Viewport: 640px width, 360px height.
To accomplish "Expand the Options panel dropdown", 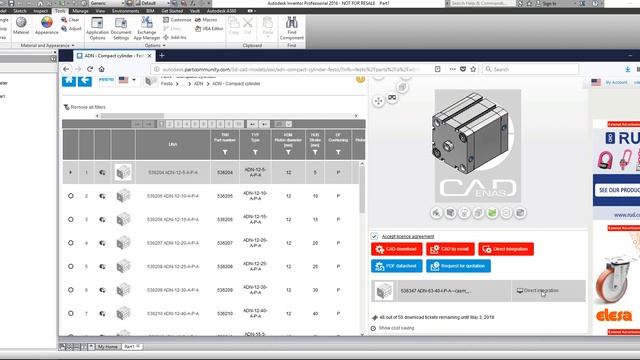I will point(155,45).
